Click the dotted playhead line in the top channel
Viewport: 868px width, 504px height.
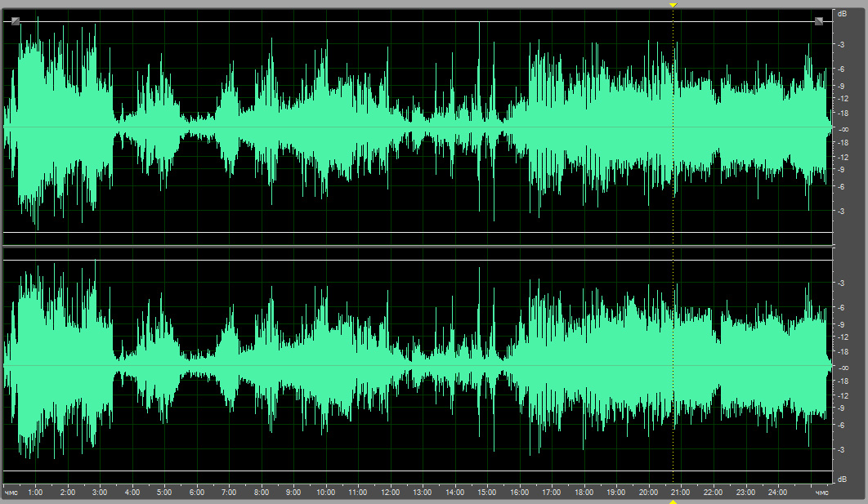click(673, 123)
